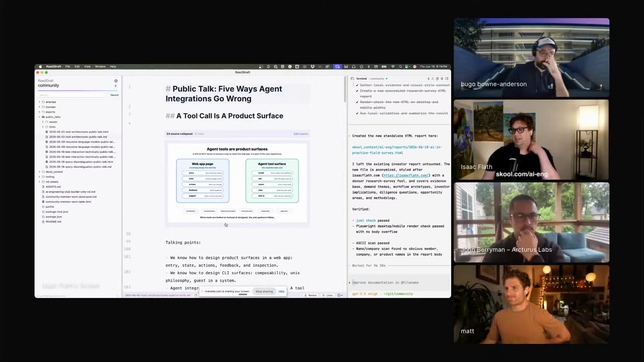
Task: Open the Help menu
Action: click(113, 67)
